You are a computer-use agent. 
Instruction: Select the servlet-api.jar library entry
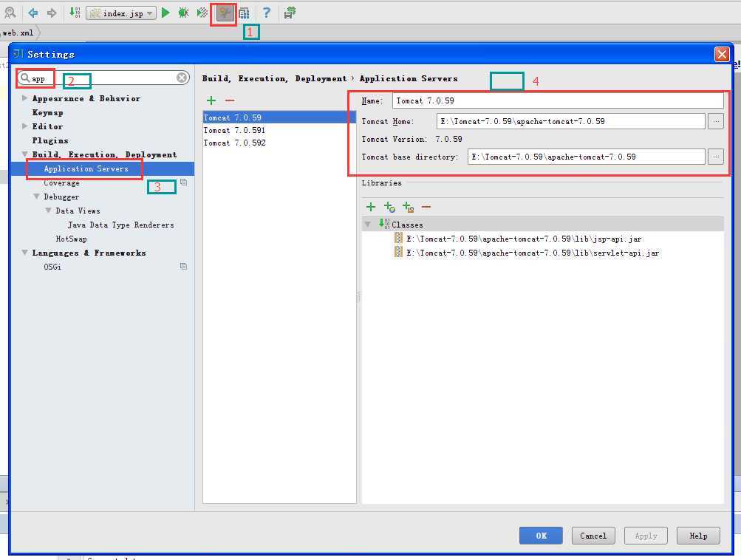tap(532, 253)
